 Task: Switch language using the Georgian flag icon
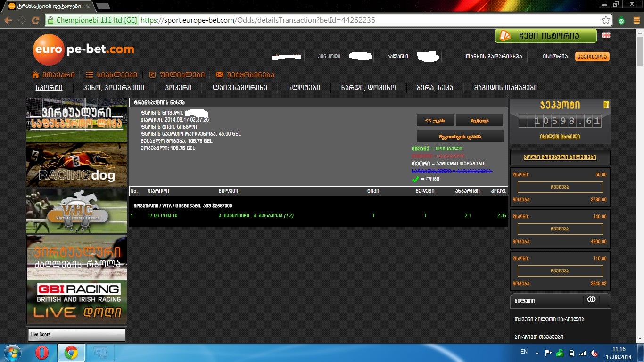tap(606, 35)
